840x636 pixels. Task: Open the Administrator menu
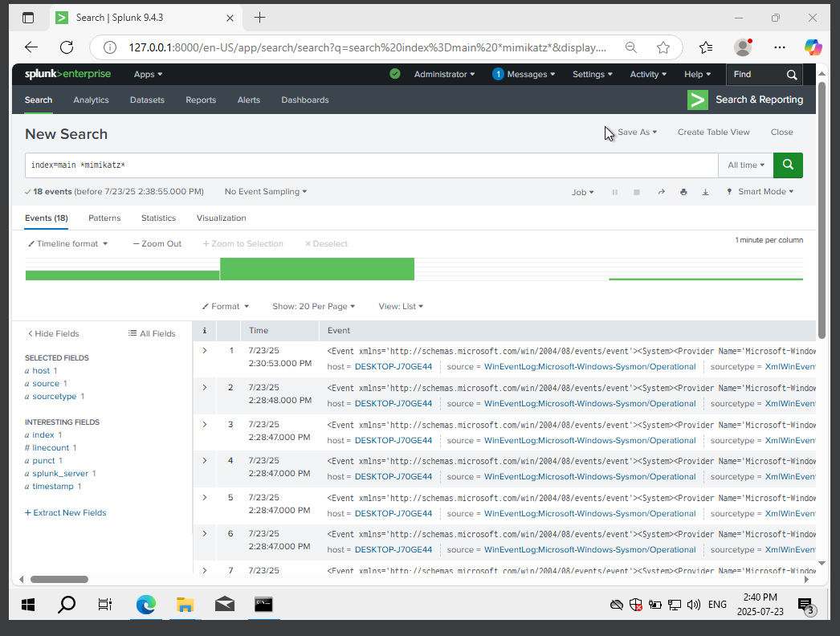coord(444,75)
